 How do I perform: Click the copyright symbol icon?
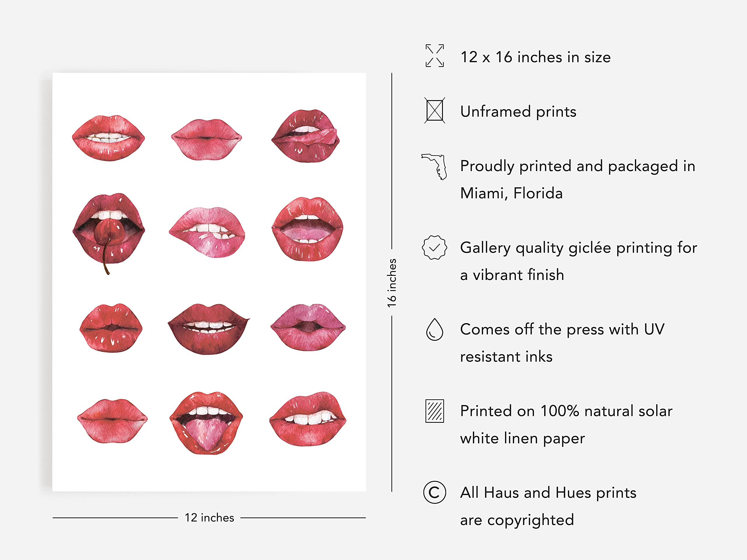tap(434, 493)
